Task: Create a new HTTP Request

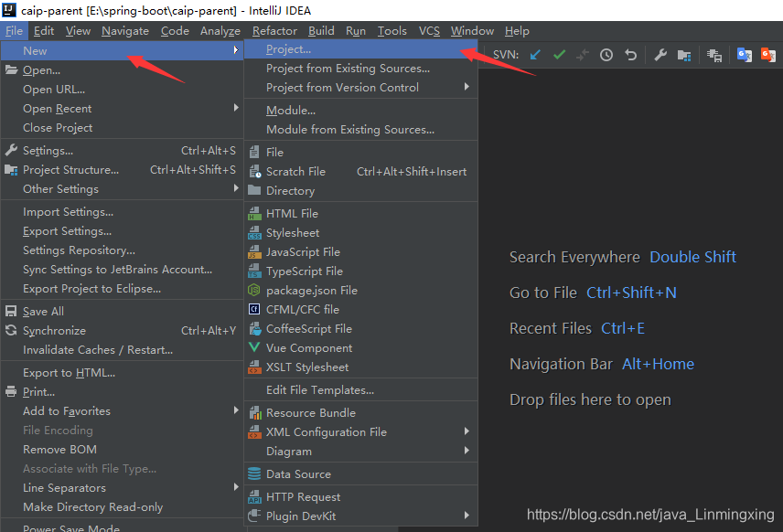Action: tap(361, 497)
